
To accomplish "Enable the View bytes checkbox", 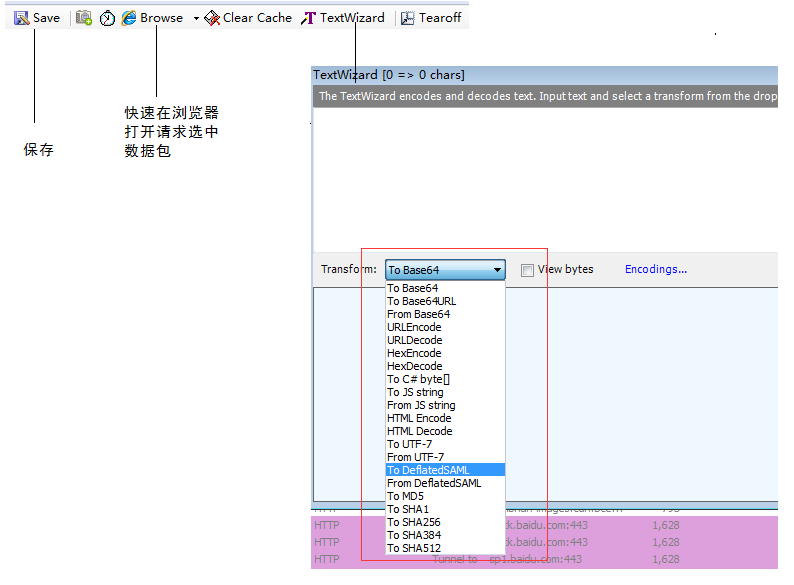I will click(x=527, y=270).
